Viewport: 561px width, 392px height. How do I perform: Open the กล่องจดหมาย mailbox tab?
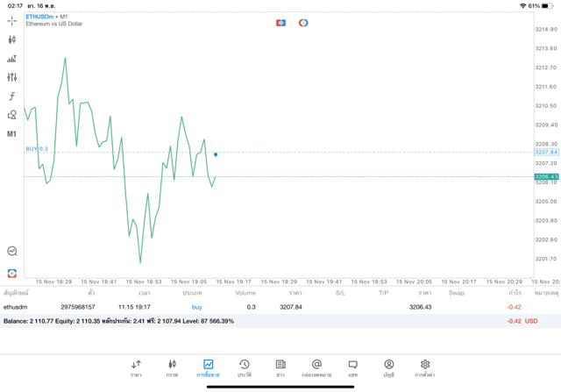click(316, 367)
